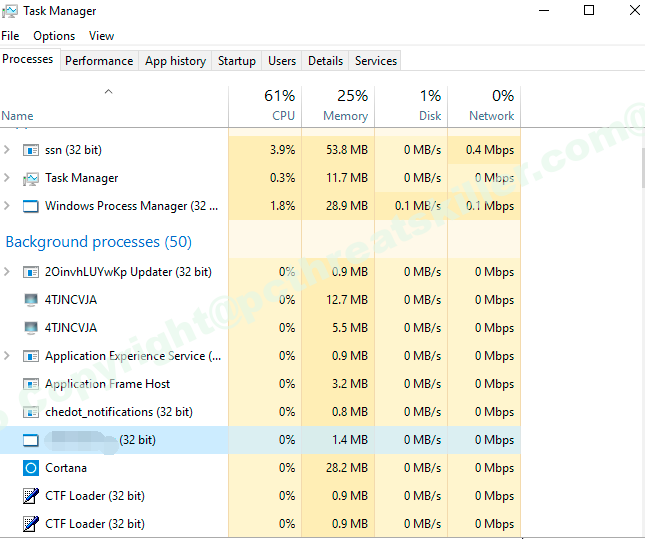The width and height of the screenshot is (645, 539).
Task: Expand Application Experience Service entry
Action: click(7, 355)
